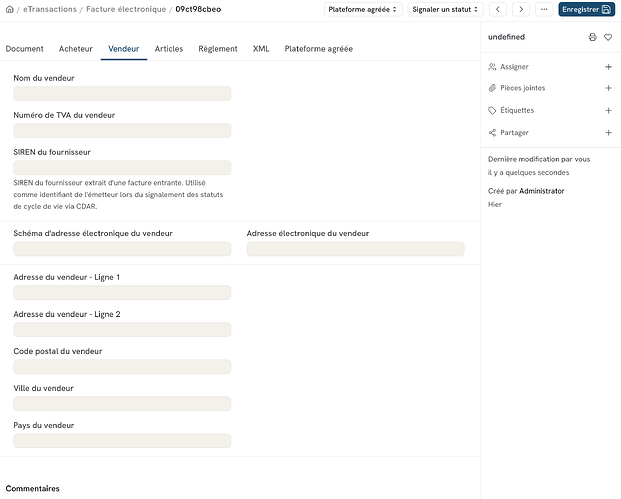Focus the Numéro de TVA du vendeur field
The width and height of the screenshot is (621, 499).
(122, 131)
